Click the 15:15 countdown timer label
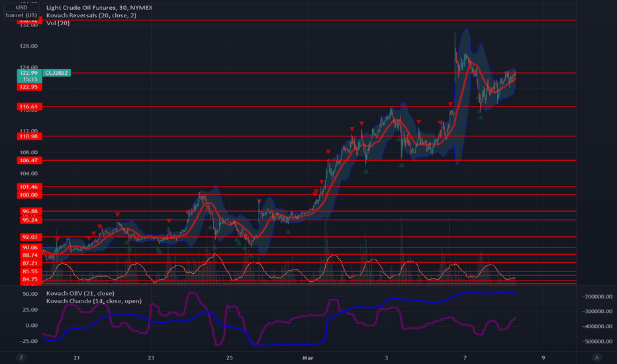The image size is (617, 364). [30, 79]
